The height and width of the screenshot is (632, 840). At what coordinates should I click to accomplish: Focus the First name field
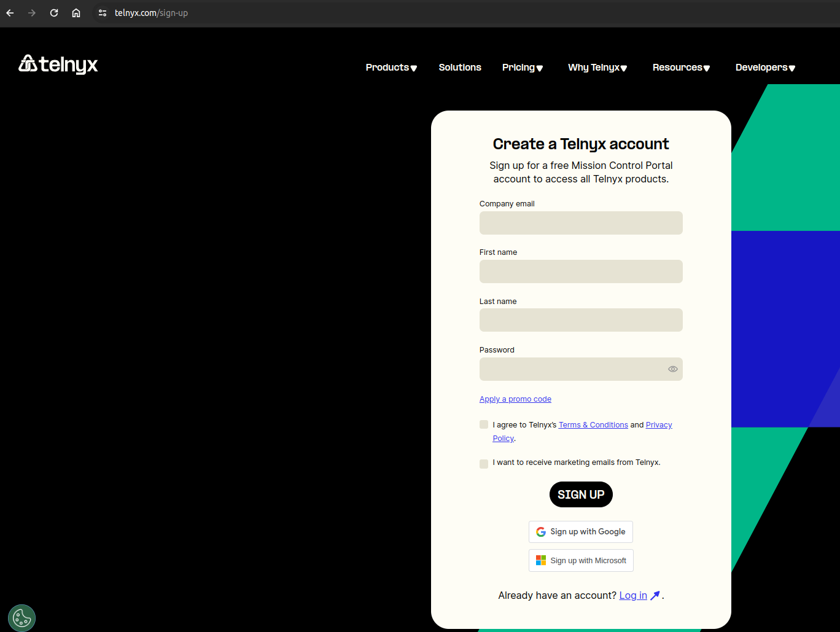pyautogui.click(x=581, y=271)
